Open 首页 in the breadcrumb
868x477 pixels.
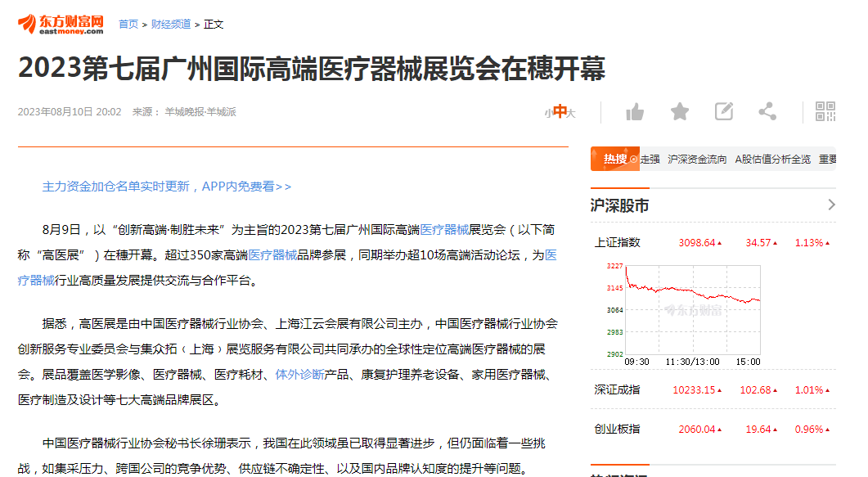point(128,25)
